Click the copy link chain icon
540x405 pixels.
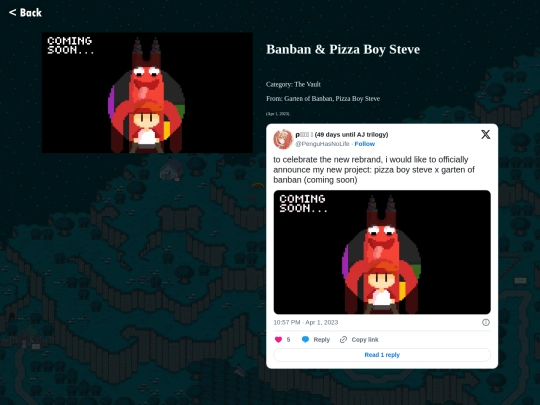[343, 340]
